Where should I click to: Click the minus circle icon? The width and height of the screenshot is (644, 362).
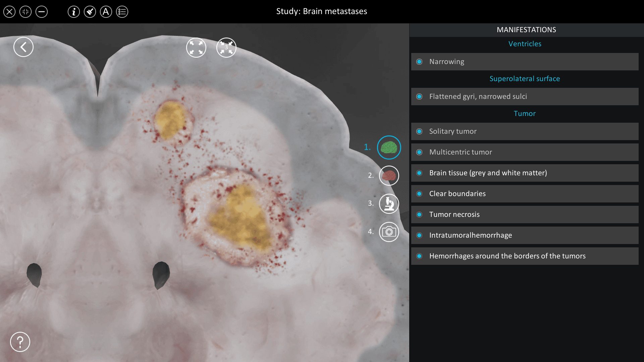(x=42, y=12)
